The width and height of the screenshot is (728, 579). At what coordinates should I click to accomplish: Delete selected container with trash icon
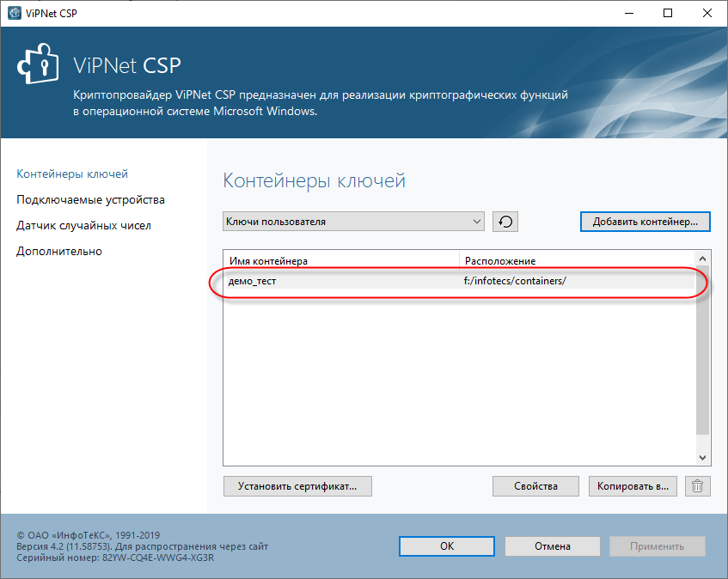[x=697, y=486]
